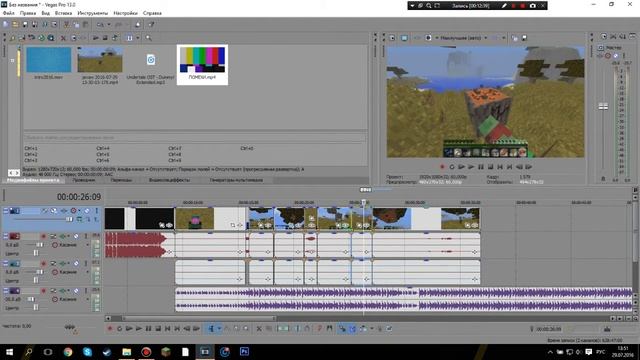This screenshot has height=360, width=640.
Task: Play the timeline from transport bar
Action: coord(139,329)
